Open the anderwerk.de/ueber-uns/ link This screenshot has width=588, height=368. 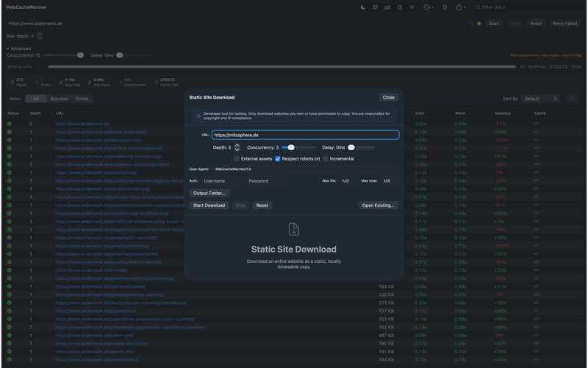coord(94,336)
